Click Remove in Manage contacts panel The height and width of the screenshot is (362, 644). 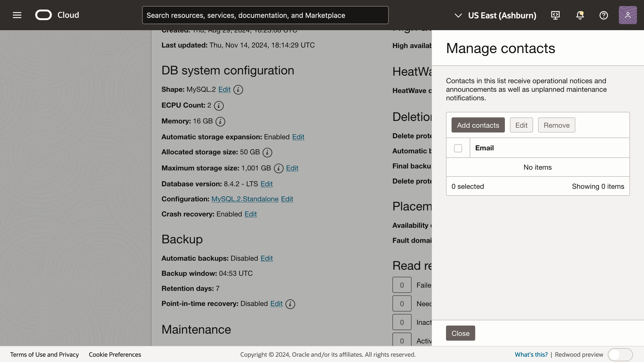(x=556, y=125)
